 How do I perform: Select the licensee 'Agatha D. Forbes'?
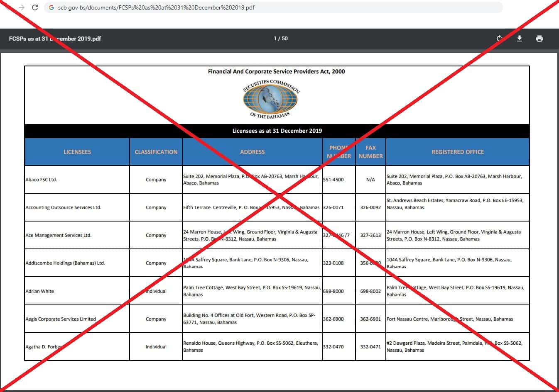44,347
